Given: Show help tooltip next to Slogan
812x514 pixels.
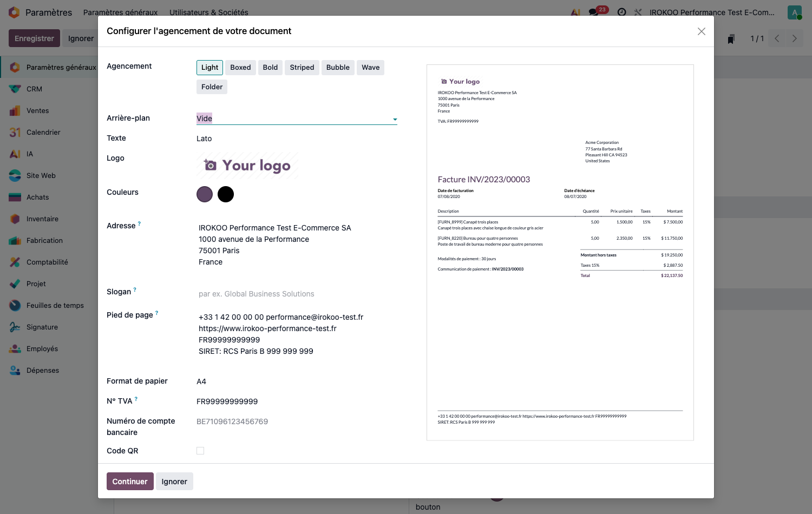Looking at the screenshot, I should (135, 289).
